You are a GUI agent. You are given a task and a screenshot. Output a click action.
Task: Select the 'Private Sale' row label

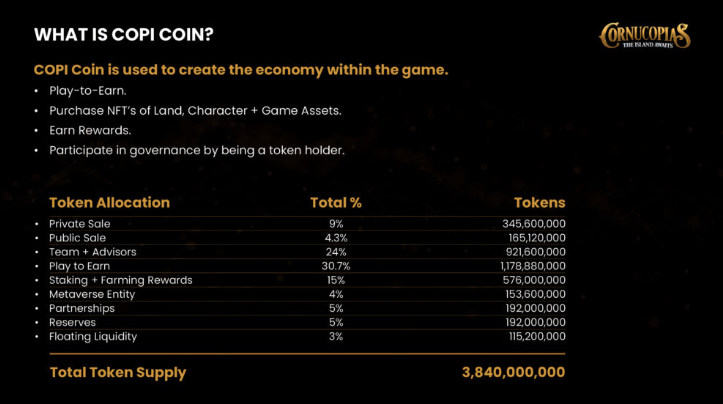(79, 224)
